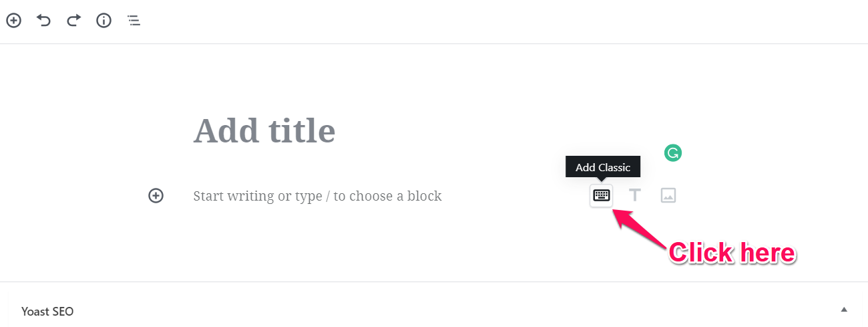Undo the last change
Image resolution: width=868 pixels, height=327 pixels.
(43, 21)
